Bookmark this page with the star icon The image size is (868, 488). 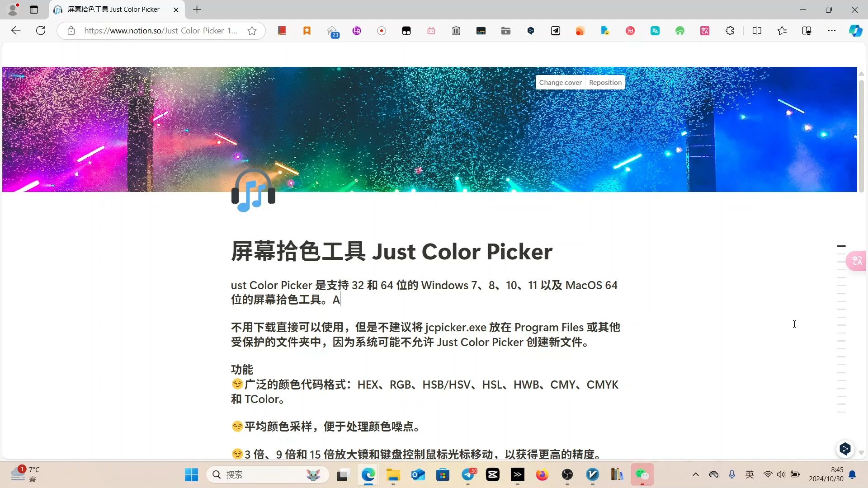click(x=252, y=31)
